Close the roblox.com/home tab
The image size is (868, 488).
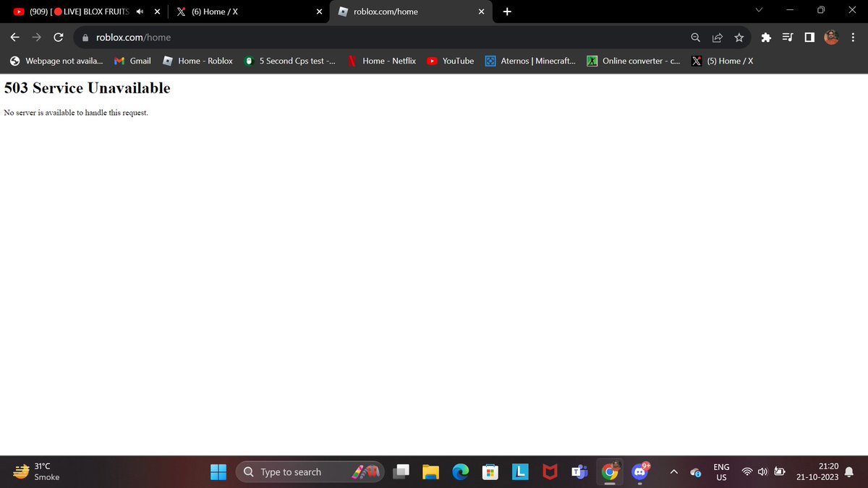click(481, 12)
